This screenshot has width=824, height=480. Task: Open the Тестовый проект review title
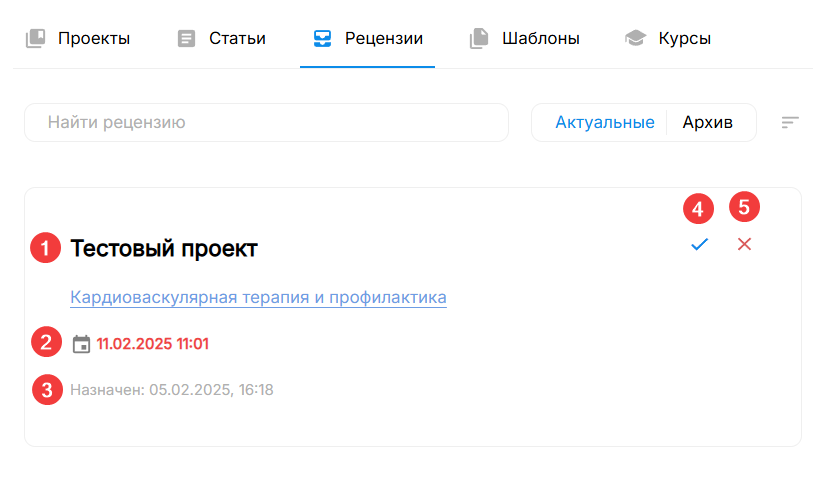pyautogui.click(x=164, y=248)
